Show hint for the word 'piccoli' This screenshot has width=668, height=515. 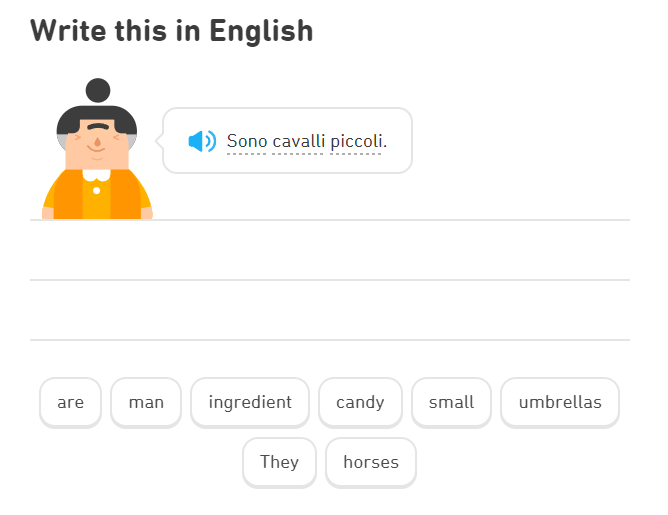tap(356, 141)
